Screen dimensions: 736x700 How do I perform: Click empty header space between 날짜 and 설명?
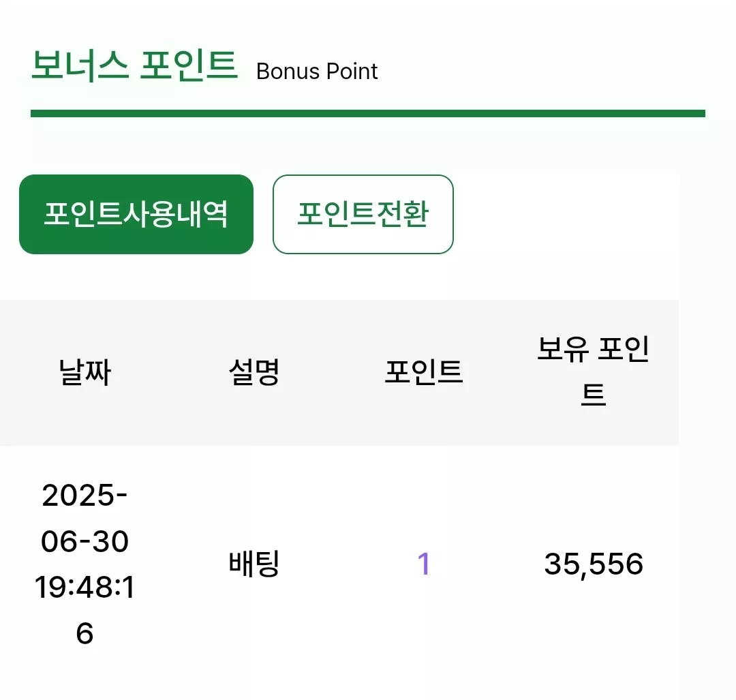click(x=170, y=372)
